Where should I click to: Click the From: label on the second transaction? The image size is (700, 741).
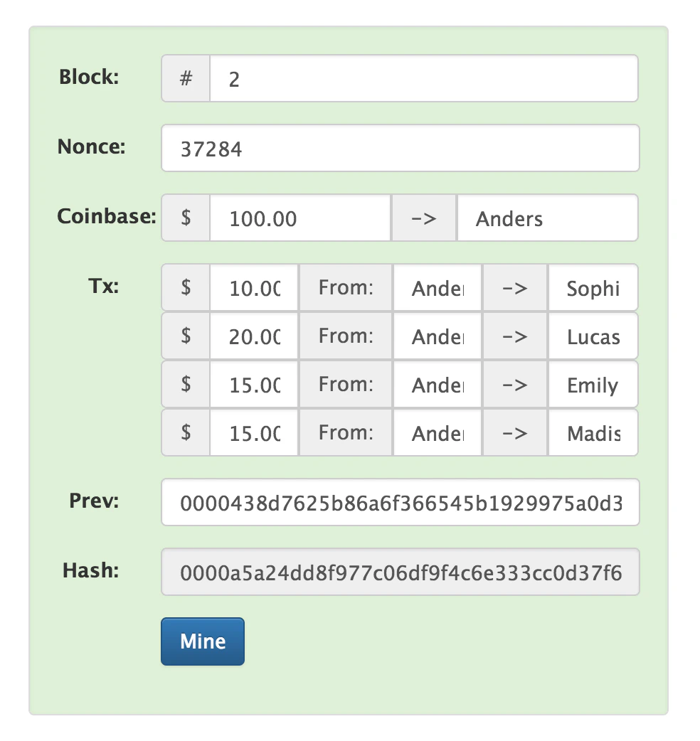tap(345, 336)
